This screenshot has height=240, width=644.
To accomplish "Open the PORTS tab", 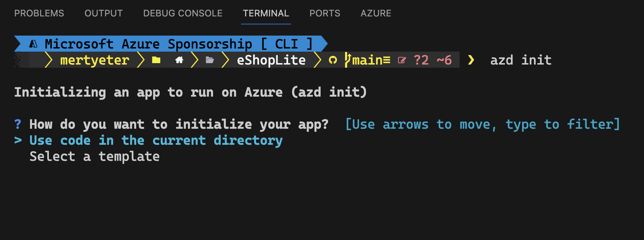I will [x=325, y=13].
